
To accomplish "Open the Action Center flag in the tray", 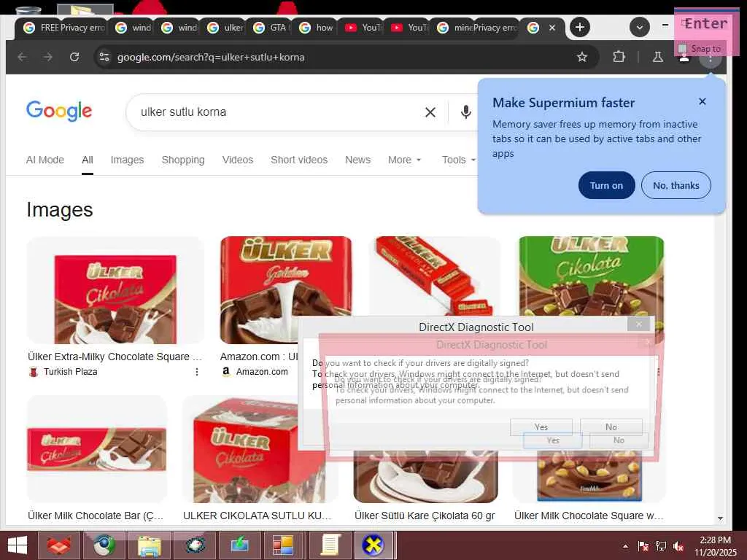I will 643,546.
